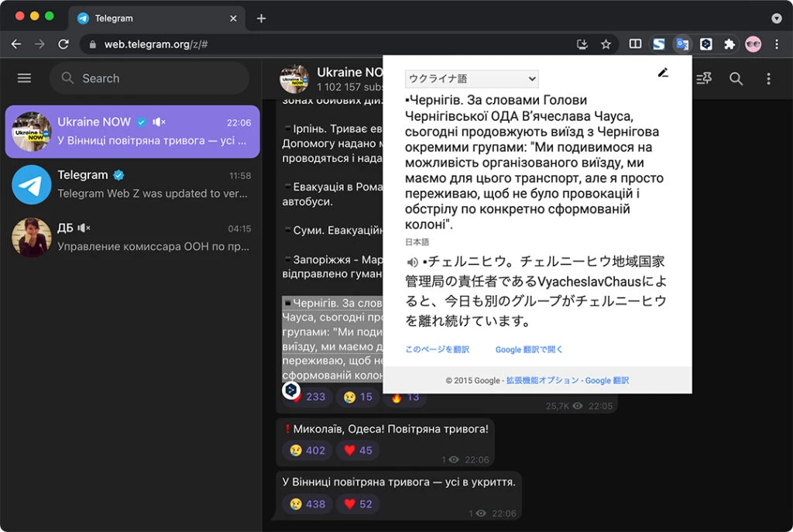Go back in browser history
Viewport: 793px width, 532px height.
coord(16,44)
